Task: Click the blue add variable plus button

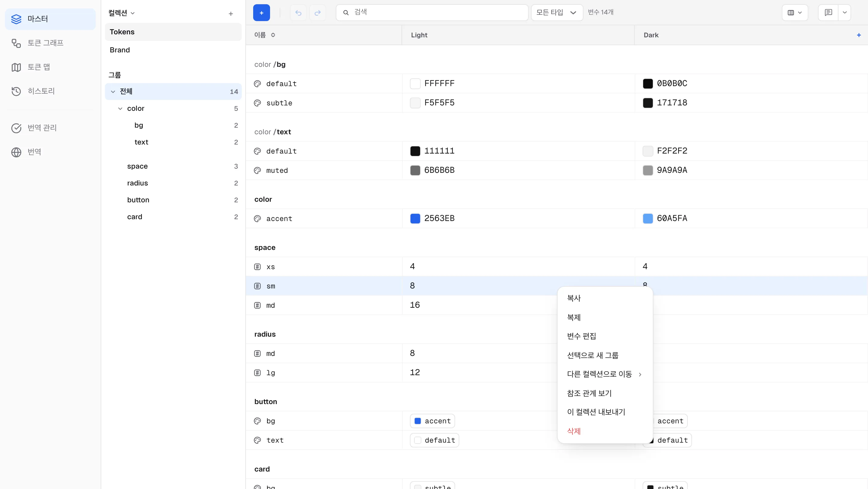Action: 261,13
